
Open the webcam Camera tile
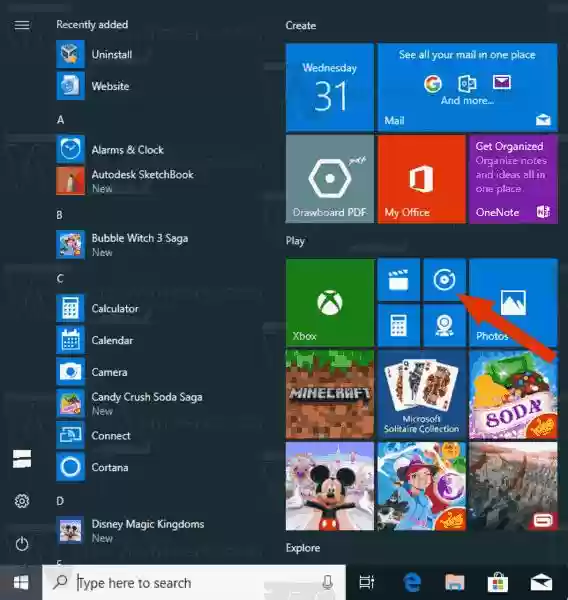444,325
